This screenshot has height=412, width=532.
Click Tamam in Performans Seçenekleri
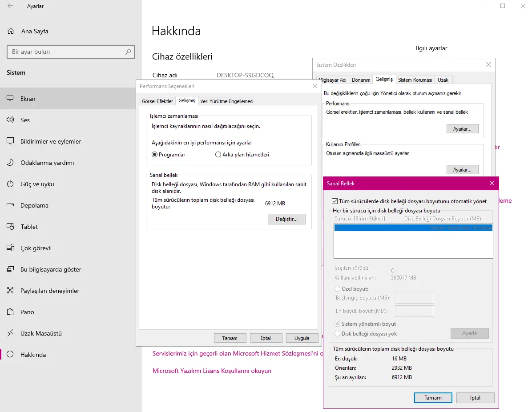click(230, 338)
